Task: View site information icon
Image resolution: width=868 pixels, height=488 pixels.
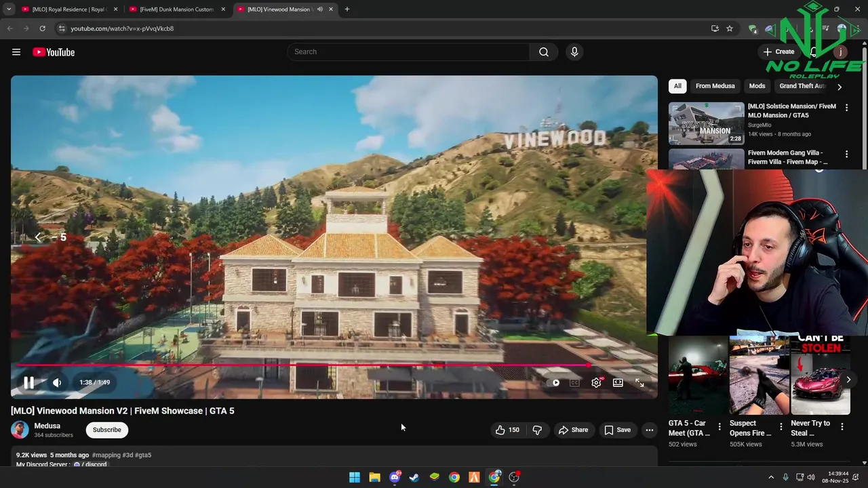Action: (62, 28)
